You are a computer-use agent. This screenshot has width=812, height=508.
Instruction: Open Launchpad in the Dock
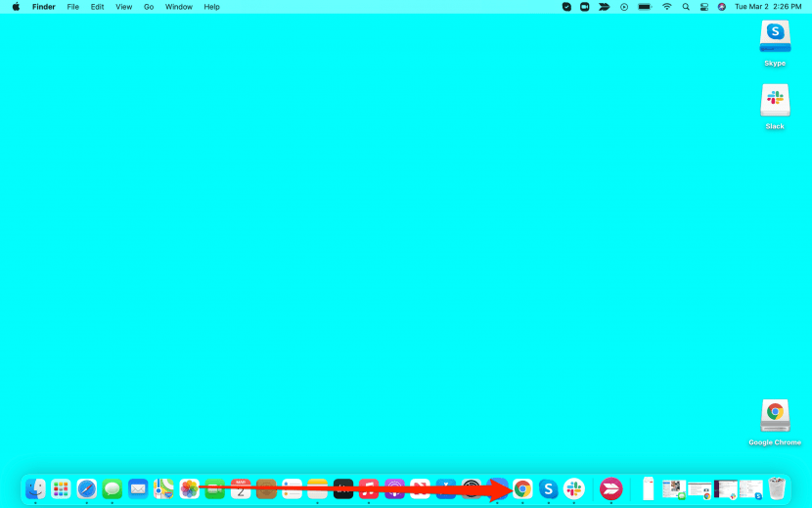[61, 488]
